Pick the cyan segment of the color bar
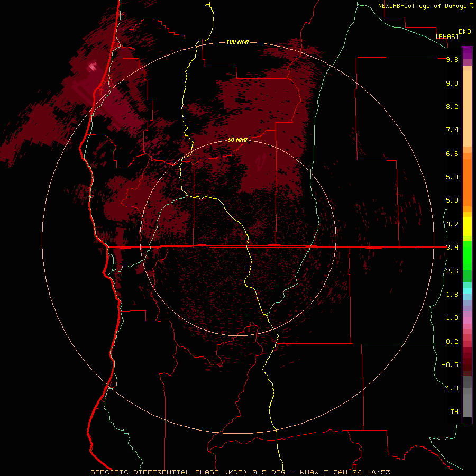 point(467,291)
